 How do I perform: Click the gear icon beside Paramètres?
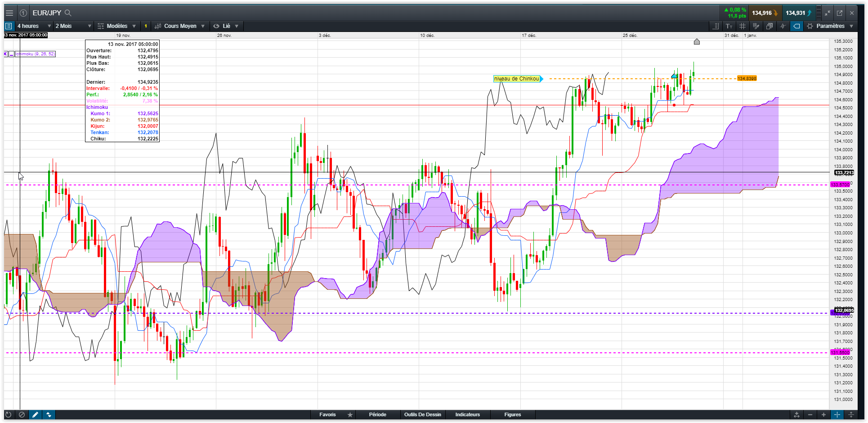tap(810, 26)
